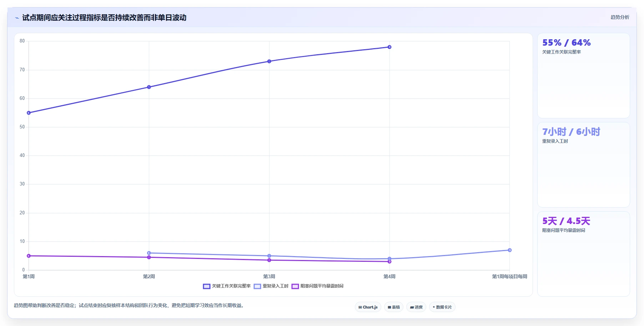The image size is (644, 326).
Task: Click the 第1周 point on the 阻塞问题平均暴露时间 line
Action: click(x=29, y=256)
